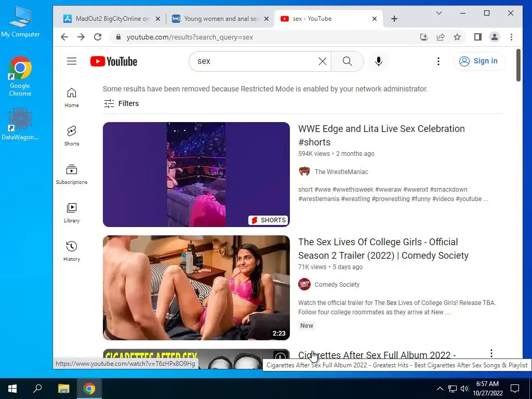Click the Sign in button

tap(479, 61)
